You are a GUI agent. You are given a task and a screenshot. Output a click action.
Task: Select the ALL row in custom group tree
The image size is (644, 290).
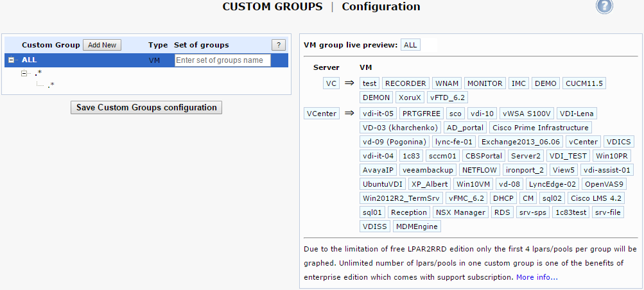click(x=30, y=60)
